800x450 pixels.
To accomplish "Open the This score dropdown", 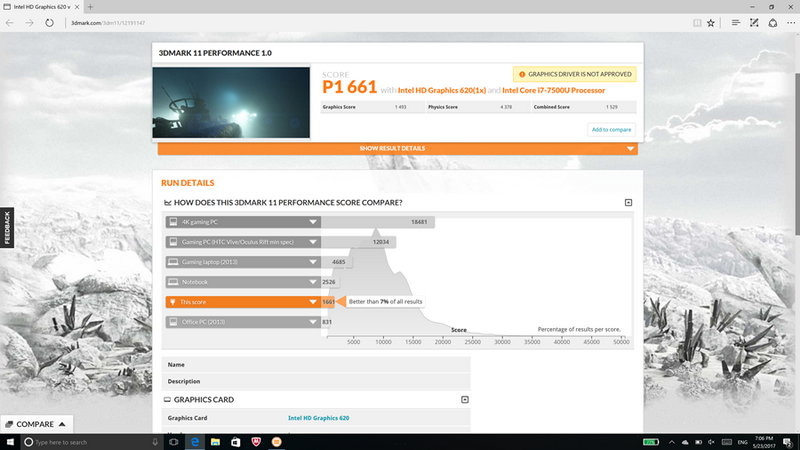I will click(x=313, y=302).
